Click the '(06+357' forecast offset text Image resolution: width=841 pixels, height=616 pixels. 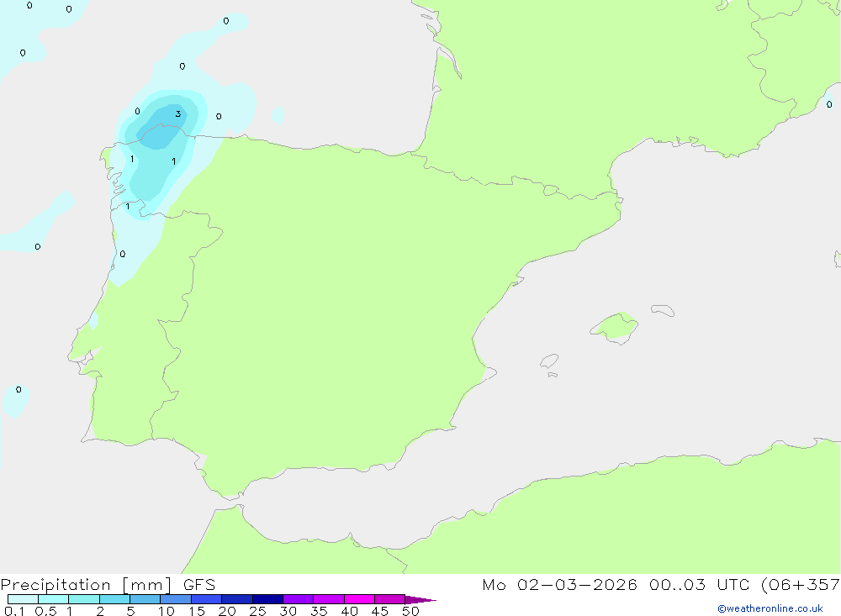801,585
